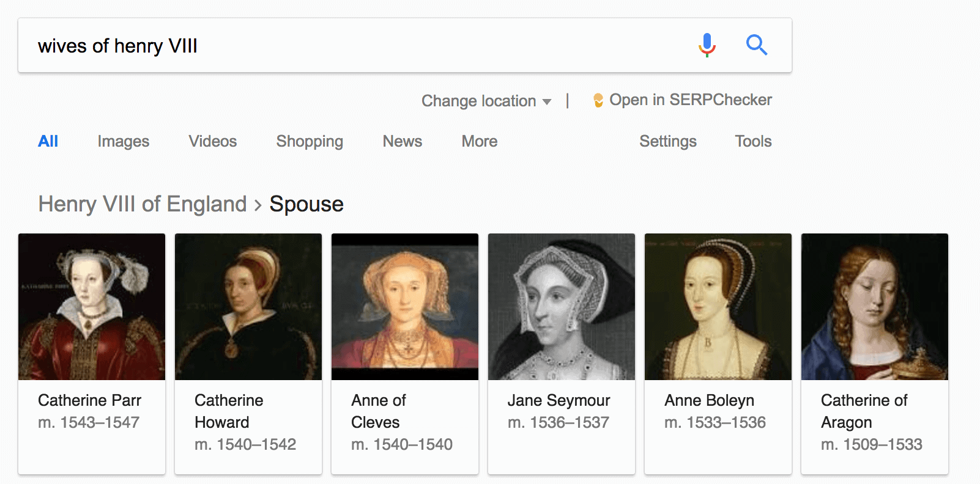Click the 'Anne Boleyn' name link
Screen dimensions: 980x484
pos(710,400)
